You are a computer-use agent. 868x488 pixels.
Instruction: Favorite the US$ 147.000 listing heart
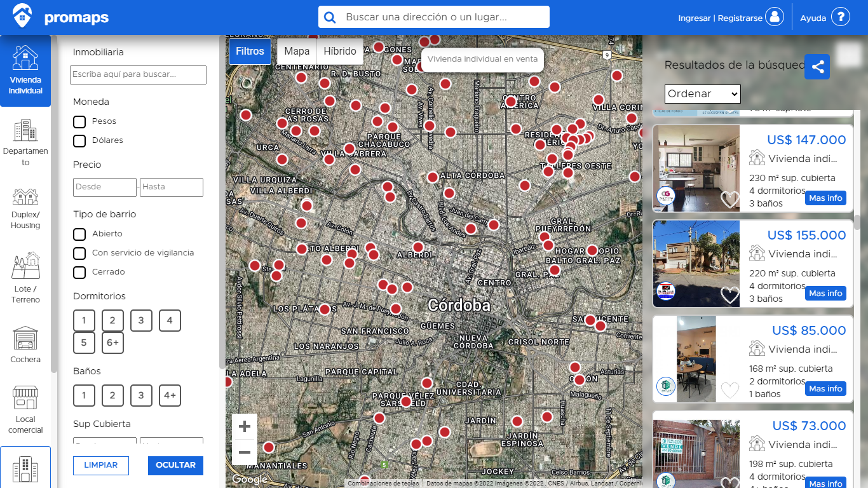point(730,200)
